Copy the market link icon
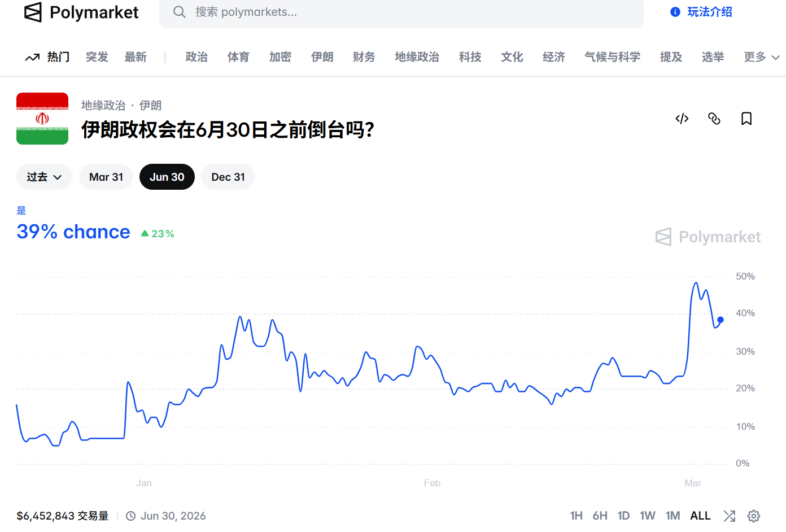This screenshot has height=532, width=786. coord(714,119)
